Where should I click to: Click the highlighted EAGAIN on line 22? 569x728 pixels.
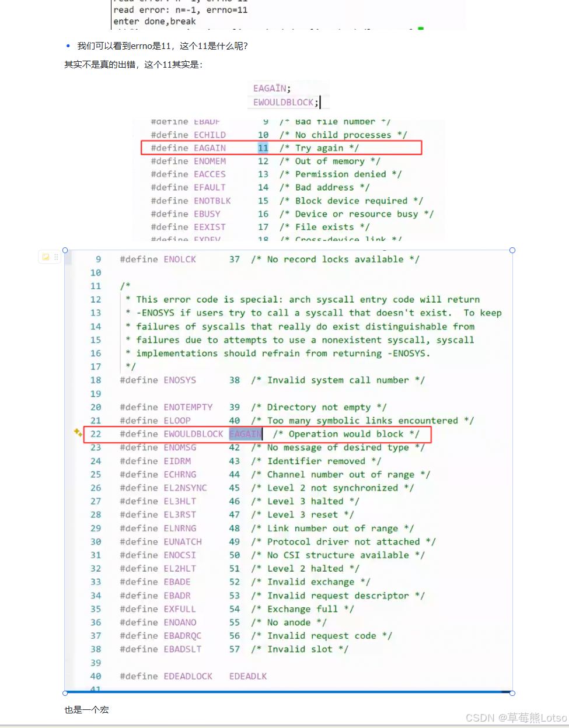pos(246,434)
